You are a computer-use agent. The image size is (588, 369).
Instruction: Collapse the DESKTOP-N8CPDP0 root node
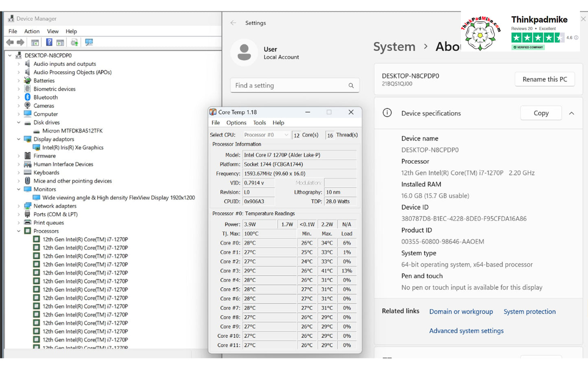(x=10, y=56)
